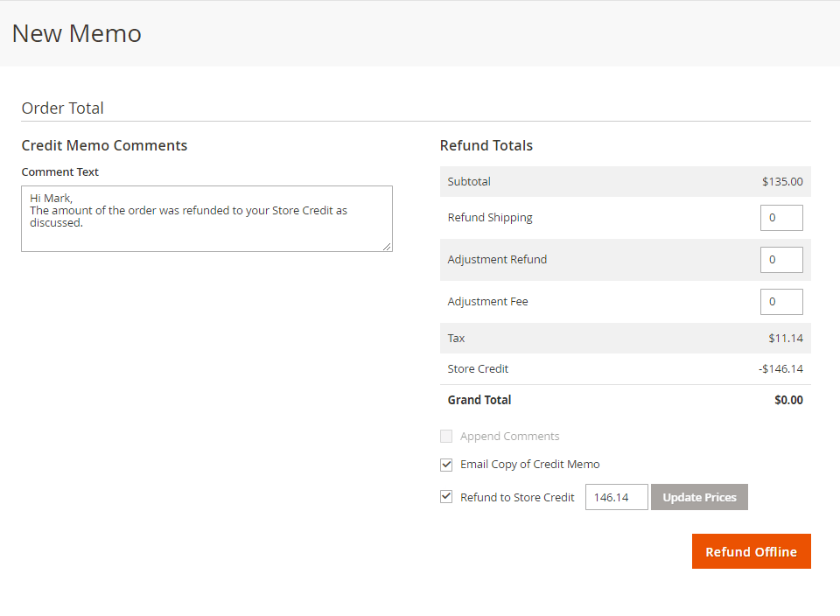Uncheck the Email Copy of Credit Memo checkbox
840x616 pixels.
[x=446, y=465]
